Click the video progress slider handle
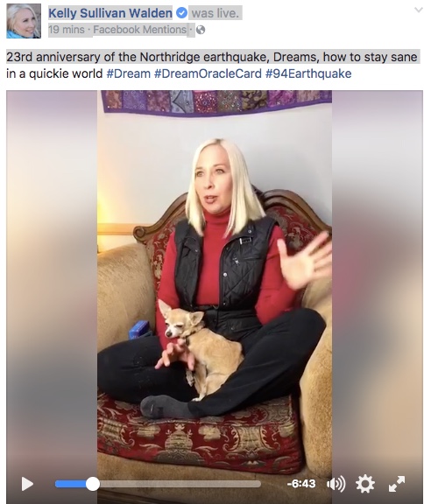This screenshot has height=504, width=424. point(93,484)
